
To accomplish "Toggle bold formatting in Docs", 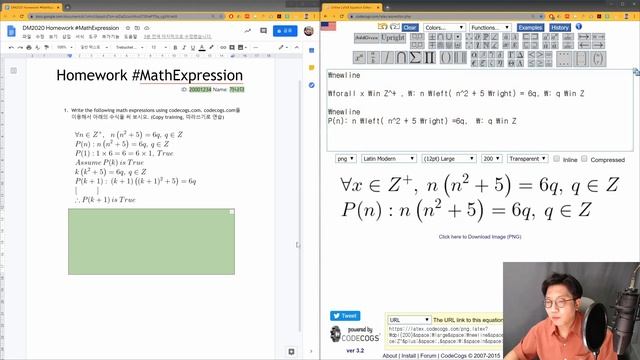I will point(175,47).
